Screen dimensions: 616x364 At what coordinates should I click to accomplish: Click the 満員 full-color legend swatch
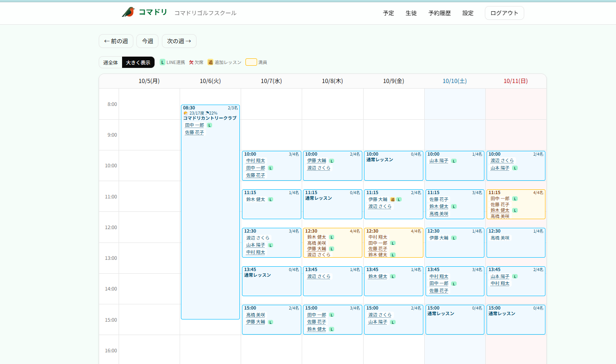point(251,62)
